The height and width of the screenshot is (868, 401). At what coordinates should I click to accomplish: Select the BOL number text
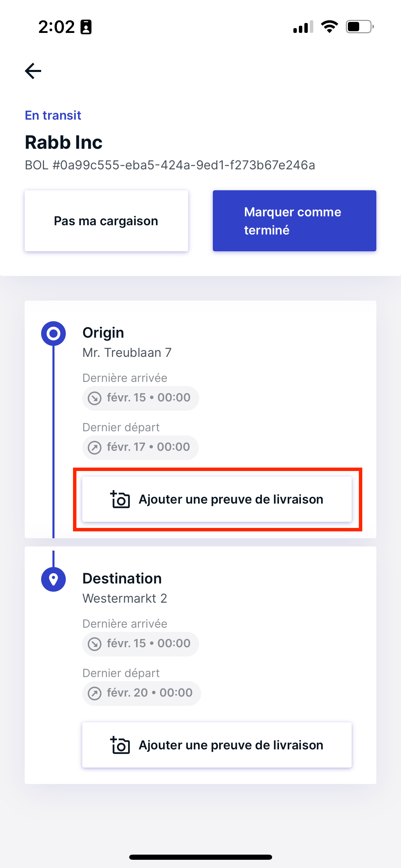click(170, 165)
